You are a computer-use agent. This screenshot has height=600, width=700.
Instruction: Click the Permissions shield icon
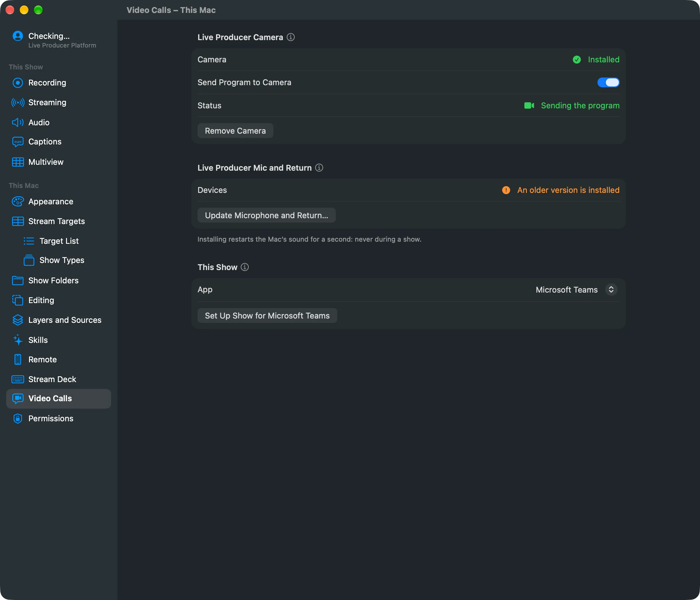[18, 419]
